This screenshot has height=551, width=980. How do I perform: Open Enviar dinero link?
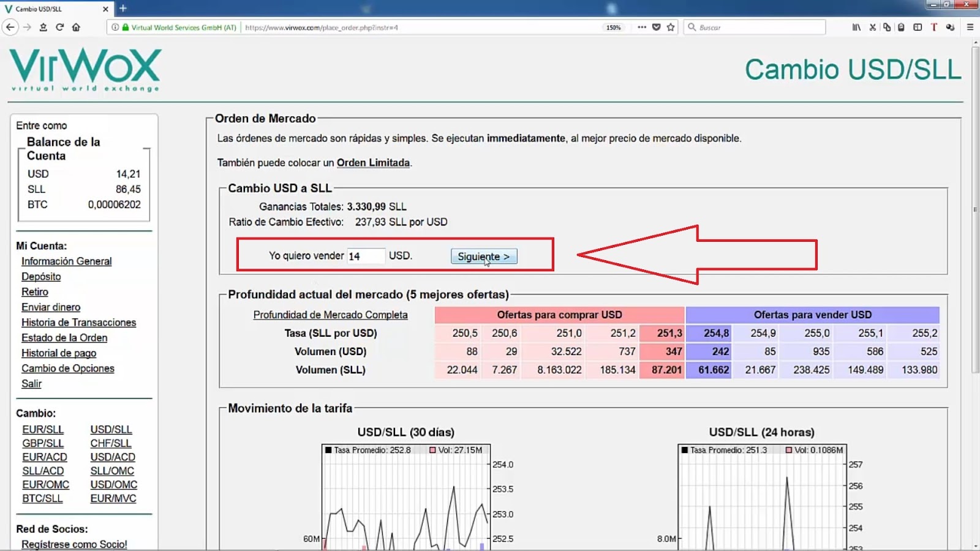51,307
